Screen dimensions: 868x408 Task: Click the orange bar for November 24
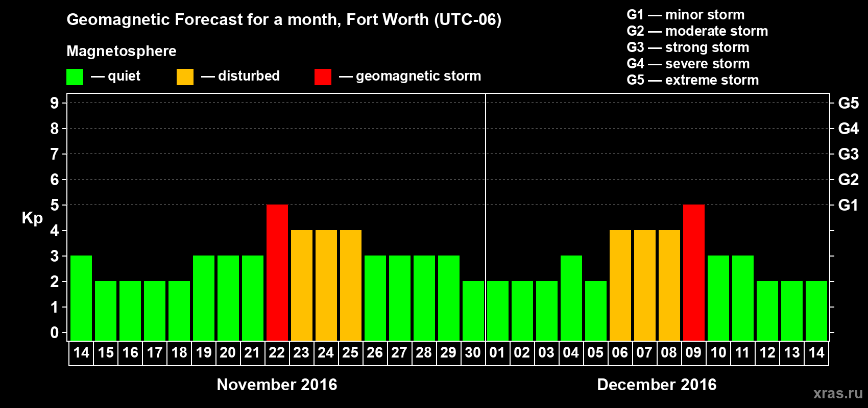(326, 285)
